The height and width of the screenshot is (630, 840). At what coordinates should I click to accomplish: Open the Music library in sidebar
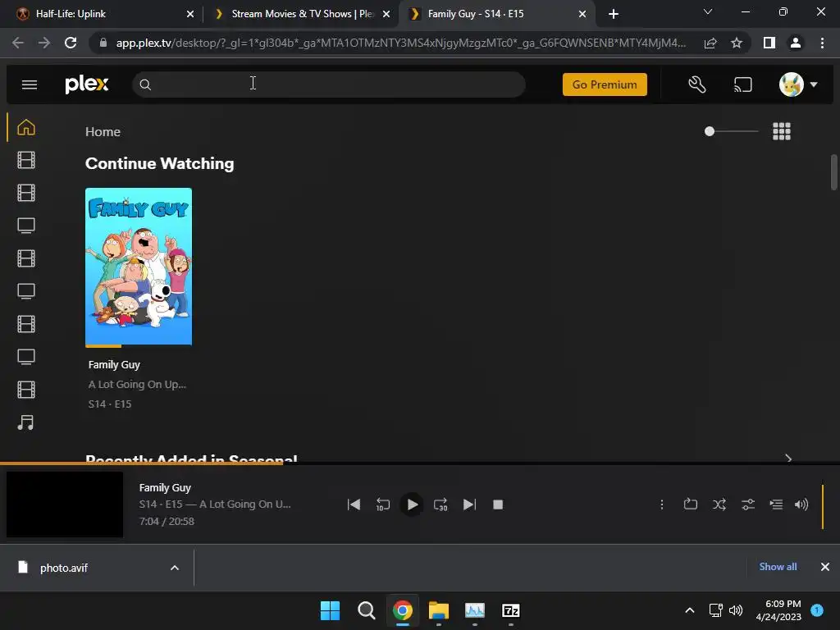[25, 422]
